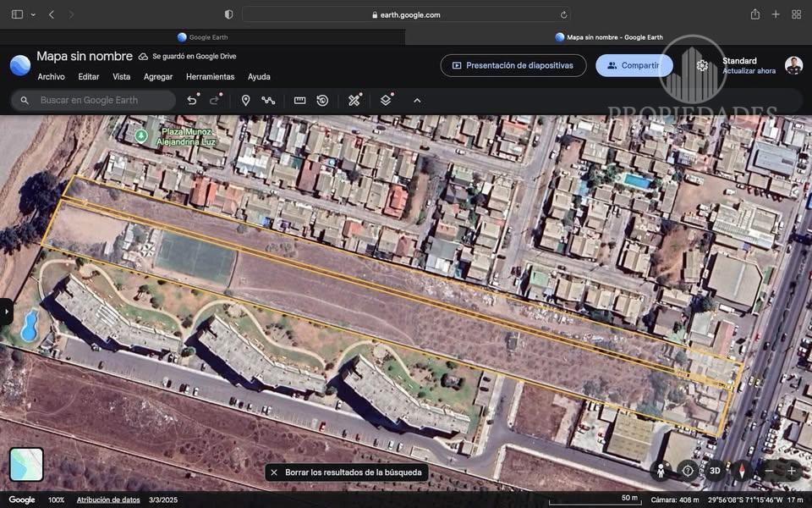Image resolution: width=812 pixels, height=508 pixels.
Task: Open the Archivo menu
Action: click(x=51, y=77)
